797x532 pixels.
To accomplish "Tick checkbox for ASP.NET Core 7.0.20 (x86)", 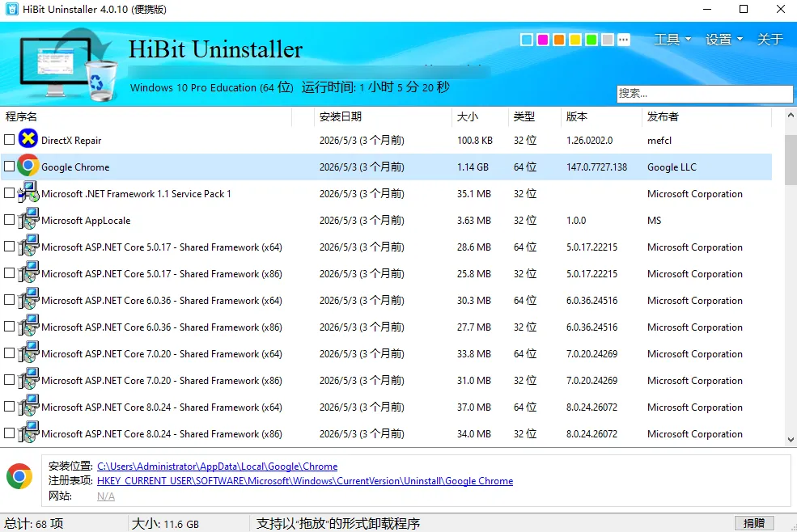I will point(9,379).
